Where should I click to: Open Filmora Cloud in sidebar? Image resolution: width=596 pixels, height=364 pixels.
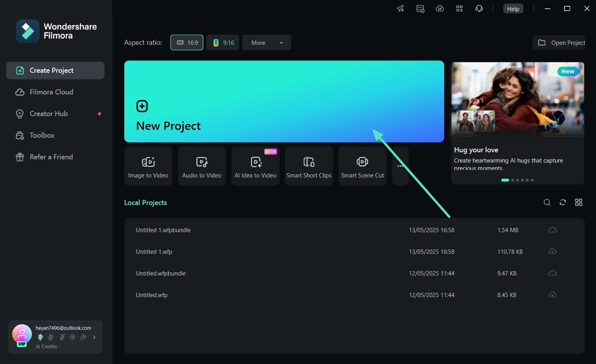coord(55,92)
